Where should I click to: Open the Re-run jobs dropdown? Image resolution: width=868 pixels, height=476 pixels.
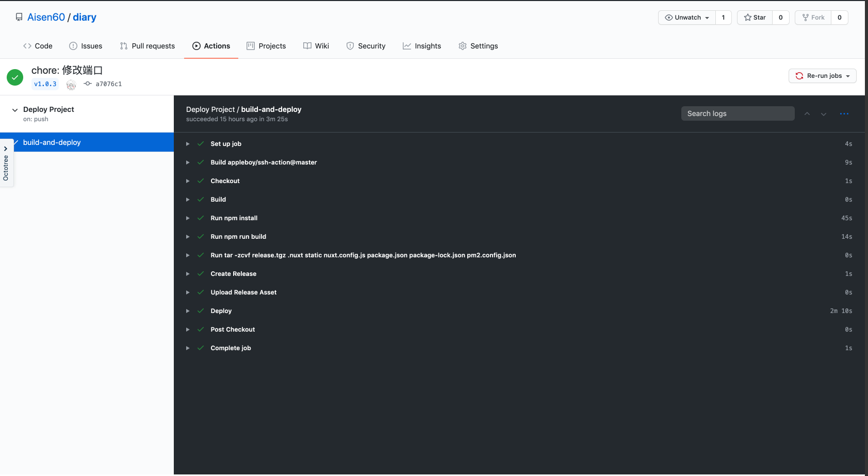pos(823,76)
